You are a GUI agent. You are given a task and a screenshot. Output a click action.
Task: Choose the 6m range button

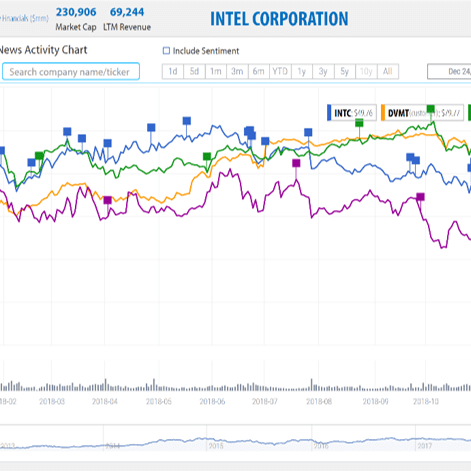point(258,71)
